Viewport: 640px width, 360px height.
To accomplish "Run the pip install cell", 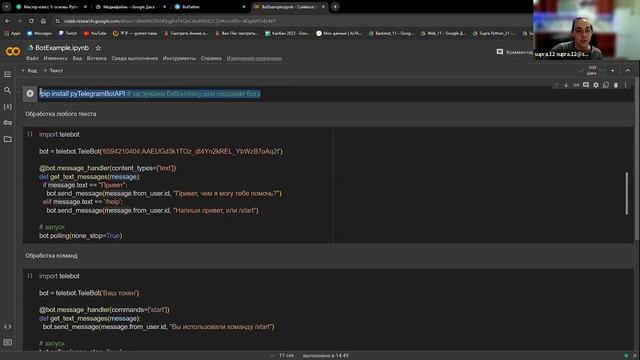I will (30, 93).
